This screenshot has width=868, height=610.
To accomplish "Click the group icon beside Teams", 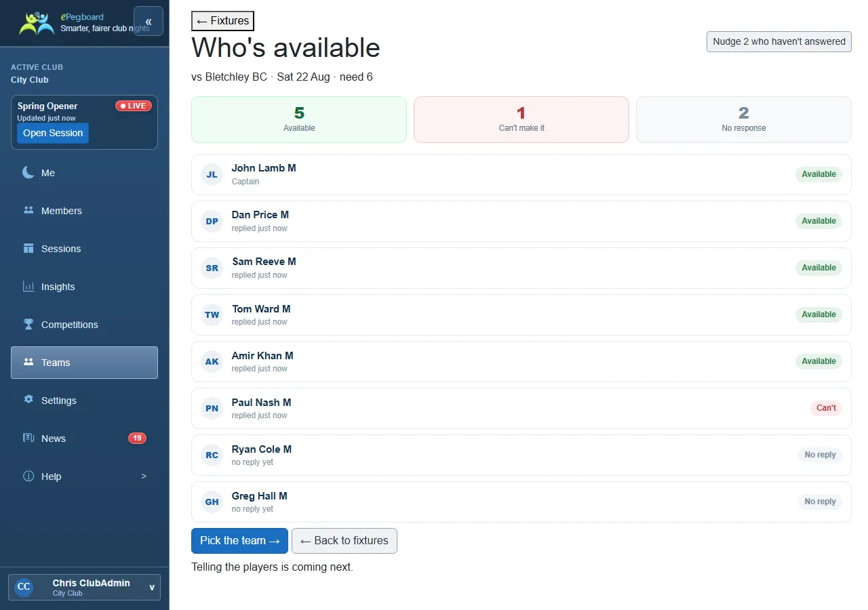I will tap(28, 363).
